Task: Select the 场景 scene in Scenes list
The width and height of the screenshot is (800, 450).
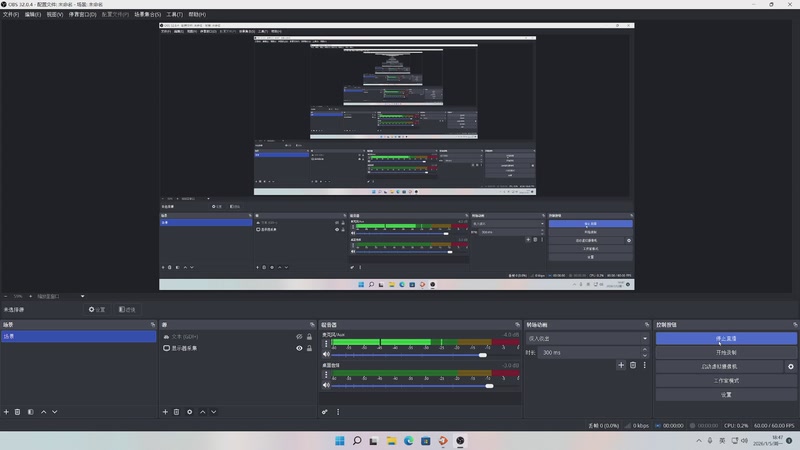Action: click(79, 337)
